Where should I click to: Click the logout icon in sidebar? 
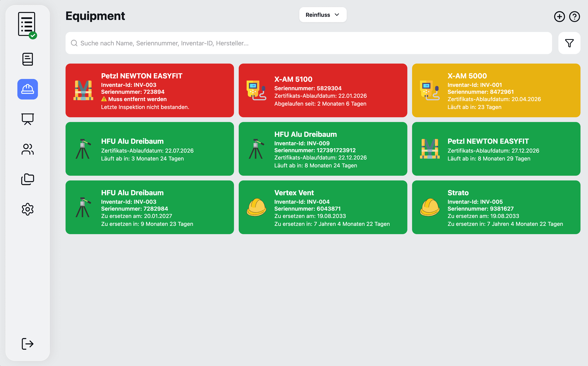(28, 344)
